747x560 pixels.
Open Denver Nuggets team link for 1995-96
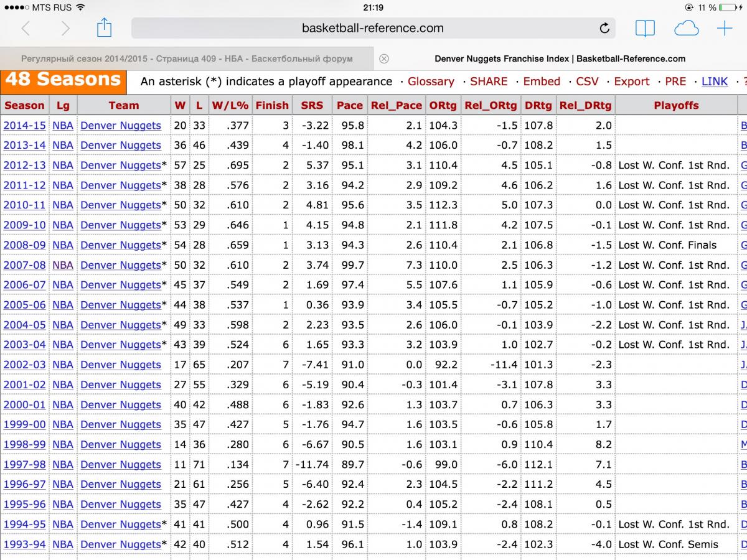click(121, 505)
